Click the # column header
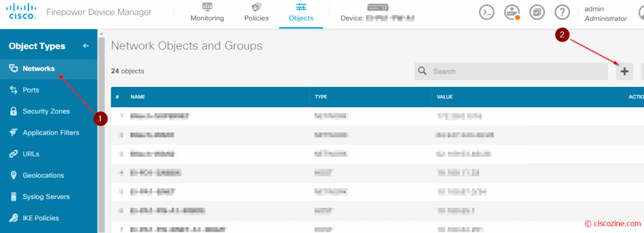The width and height of the screenshot is (644, 233). click(x=118, y=97)
